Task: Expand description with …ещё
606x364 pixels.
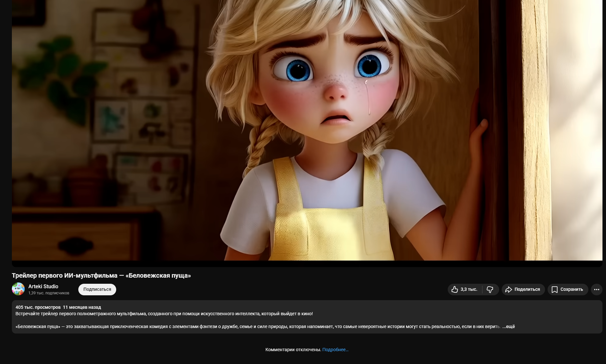Action: (x=508, y=326)
